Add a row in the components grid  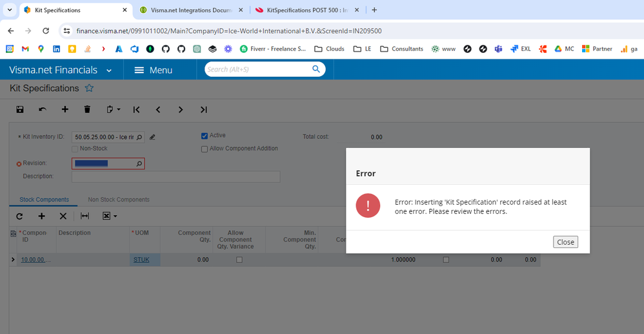41,216
